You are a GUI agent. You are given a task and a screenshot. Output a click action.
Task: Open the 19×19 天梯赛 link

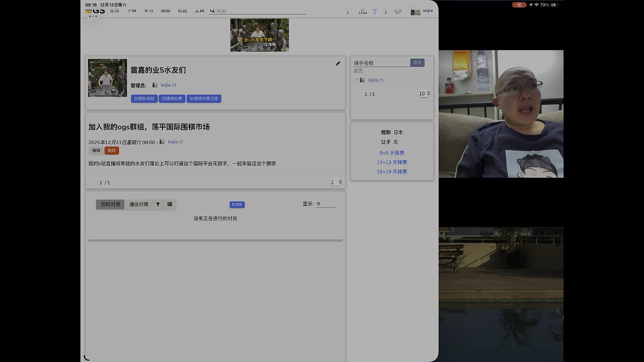(x=392, y=172)
